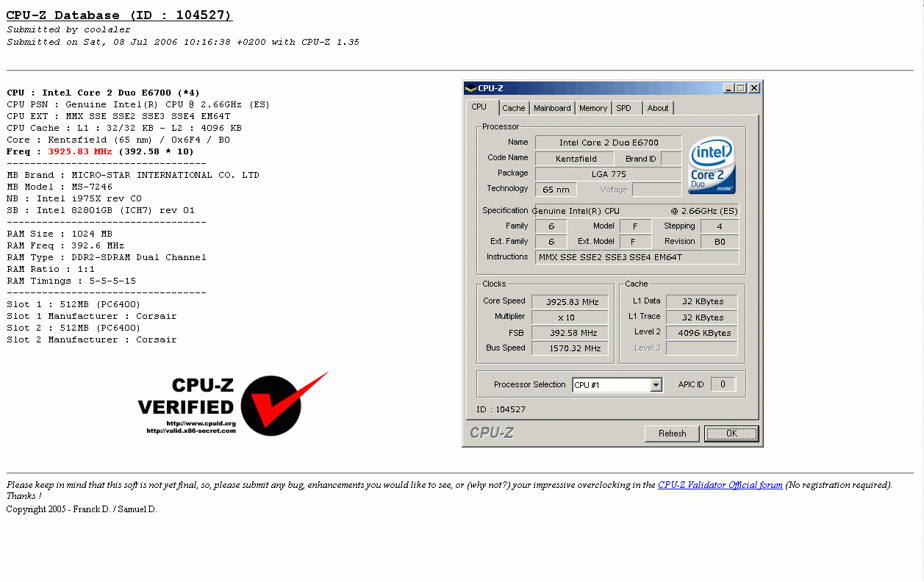
Task: Click the Refresh button
Action: (672, 434)
